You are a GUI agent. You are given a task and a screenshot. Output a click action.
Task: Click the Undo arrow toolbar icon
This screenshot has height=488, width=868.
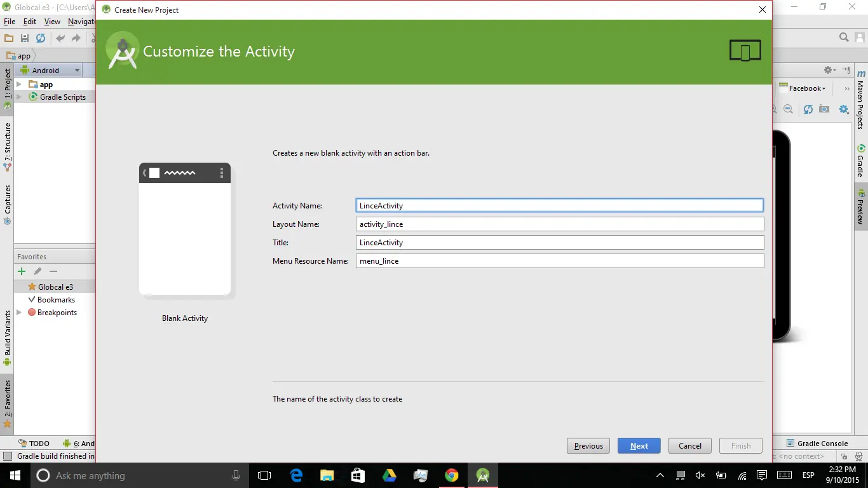click(x=60, y=38)
